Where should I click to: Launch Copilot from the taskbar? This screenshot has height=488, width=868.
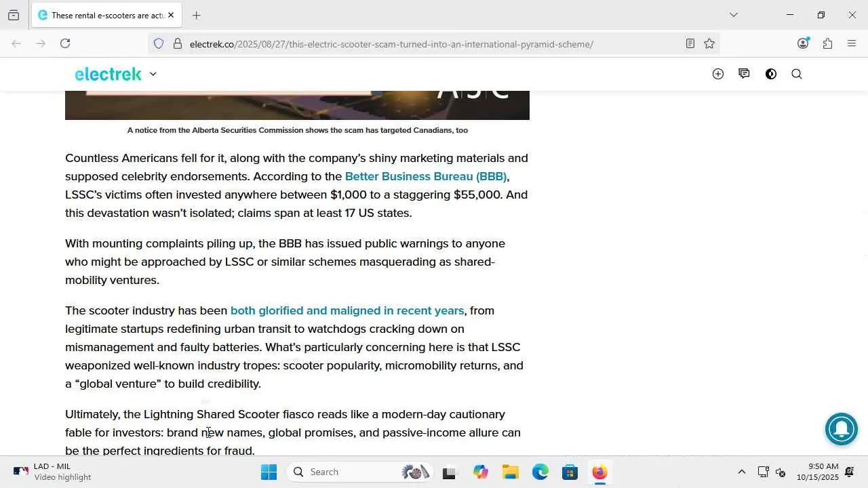(481, 472)
